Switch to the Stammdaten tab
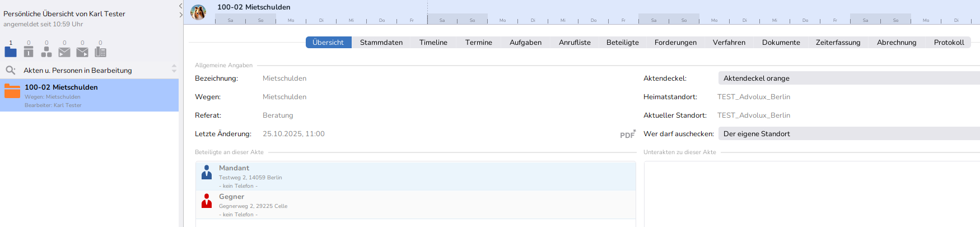 click(x=381, y=43)
